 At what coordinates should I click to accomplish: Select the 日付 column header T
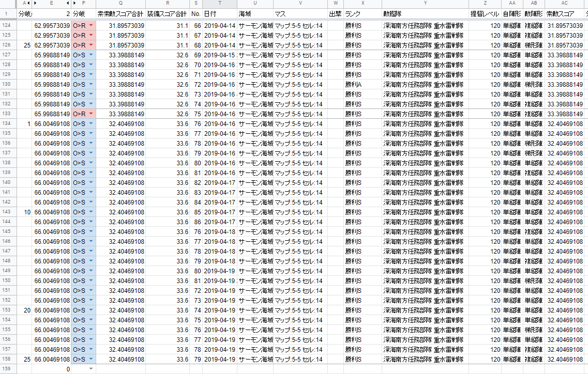point(219,4)
